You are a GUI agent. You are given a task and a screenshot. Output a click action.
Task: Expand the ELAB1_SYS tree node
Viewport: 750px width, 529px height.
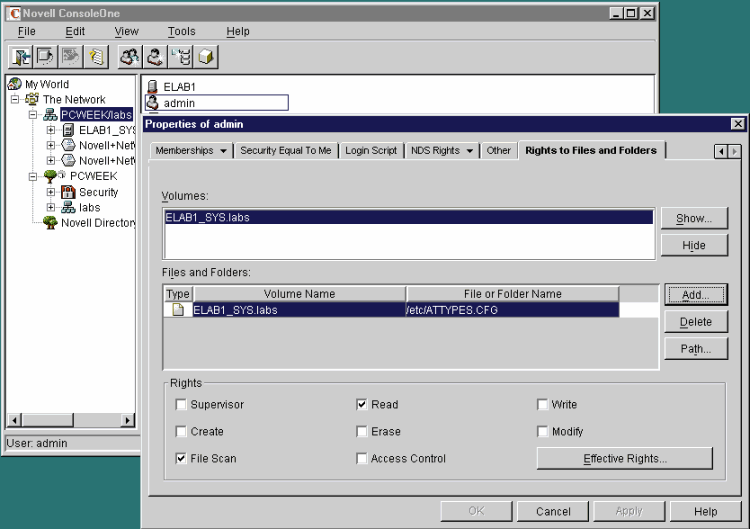(x=51, y=130)
